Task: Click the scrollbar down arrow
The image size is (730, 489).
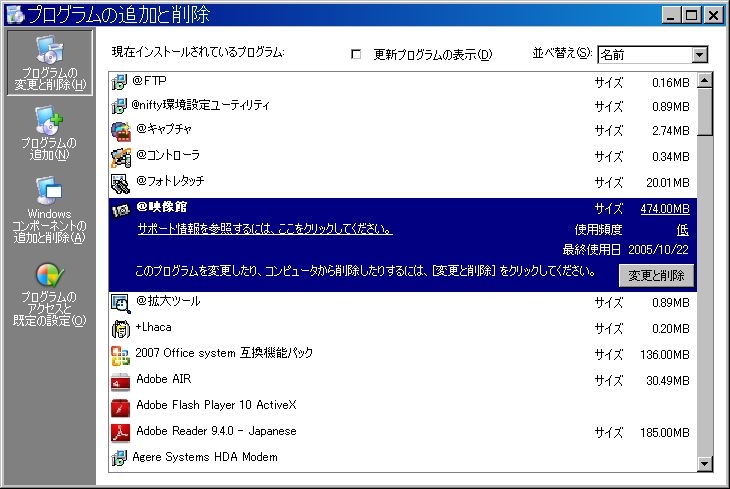Action: (x=705, y=464)
